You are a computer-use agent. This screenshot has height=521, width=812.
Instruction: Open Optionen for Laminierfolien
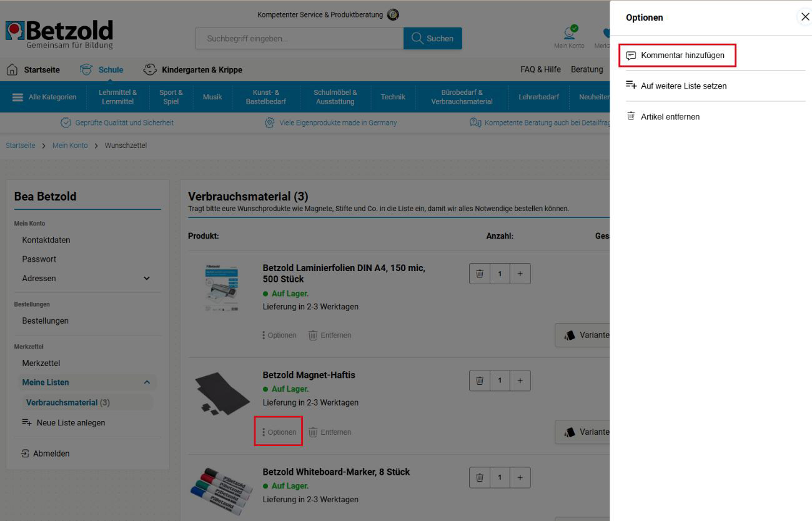(x=279, y=335)
